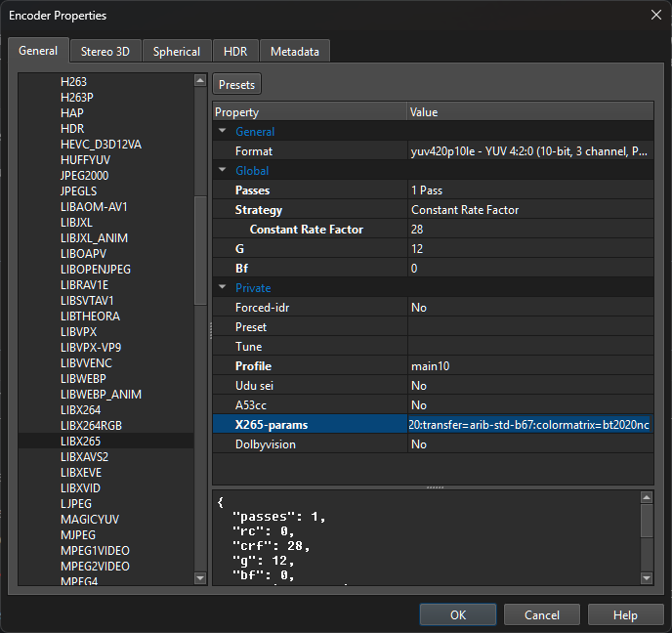Open Help for encoder properties

point(625,615)
